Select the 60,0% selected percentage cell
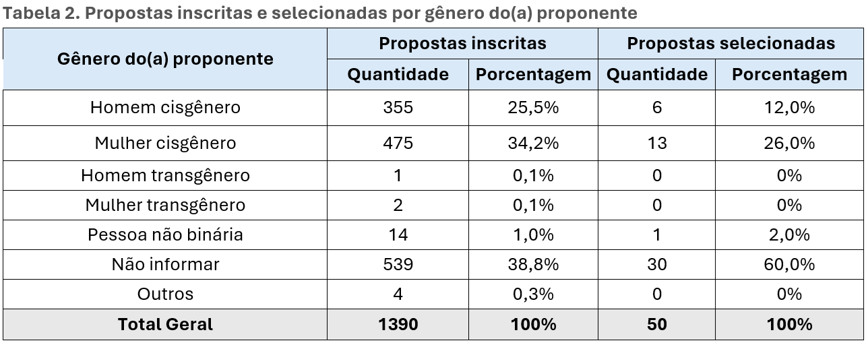 (x=789, y=265)
